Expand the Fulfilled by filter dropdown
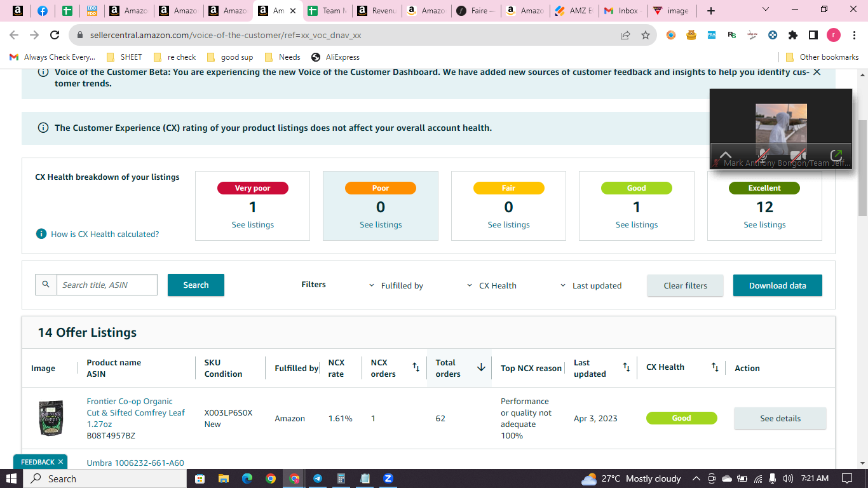The width and height of the screenshot is (868, 488). point(396,285)
